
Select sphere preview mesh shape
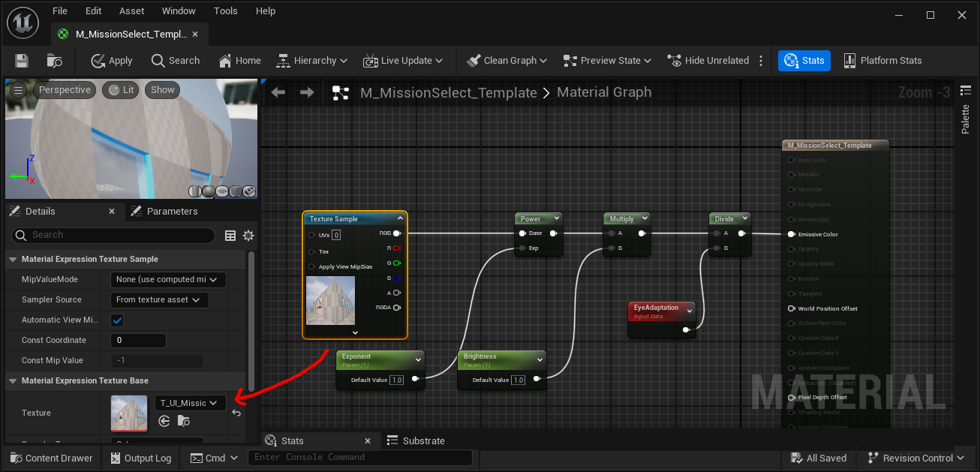(209, 191)
